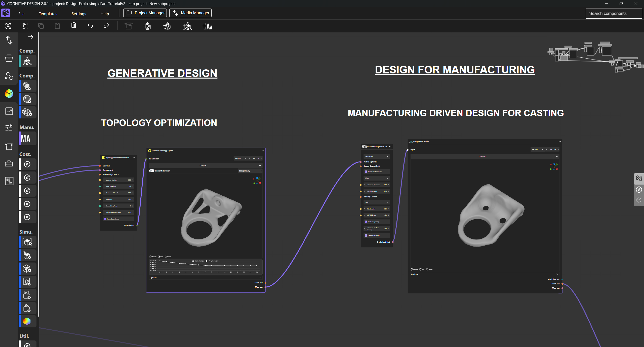This screenshot has width=644, height=347.
Task: Toggle the Undercuts Filling checkbox
Action: point(366,236)
